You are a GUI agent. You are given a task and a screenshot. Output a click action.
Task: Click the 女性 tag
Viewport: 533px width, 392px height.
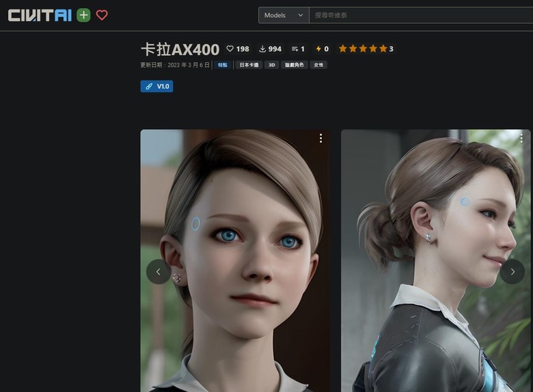(318, 65)
